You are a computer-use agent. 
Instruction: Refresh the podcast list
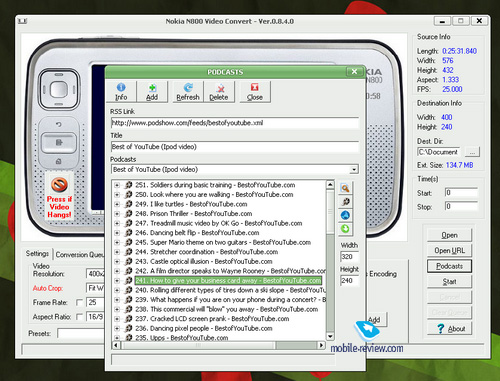pyautogui.click(x=188, y=92)
